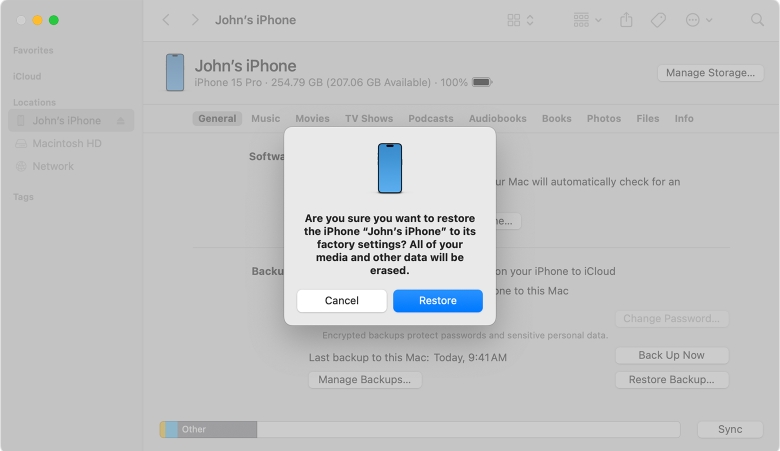Viewport: 780px width, 451px height.
Task: Click the iPhone device icon in header
Action: point(175,73)
